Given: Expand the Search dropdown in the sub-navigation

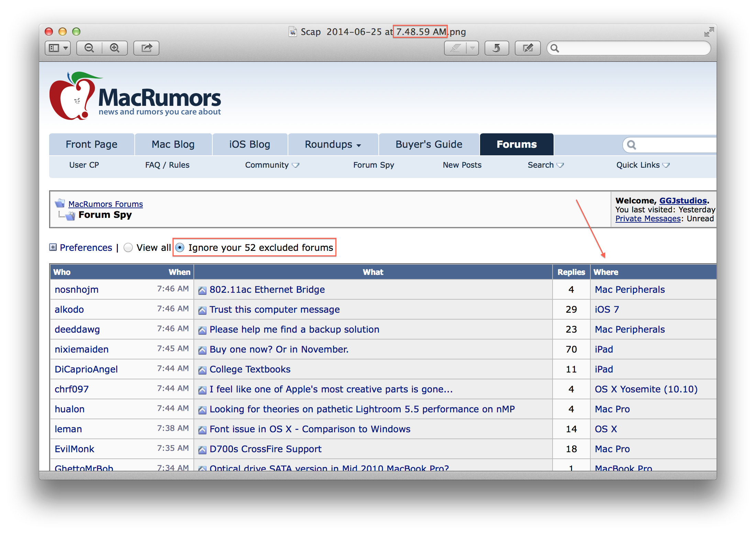Looking at the screenshot, I should click(x=546, y=165).
